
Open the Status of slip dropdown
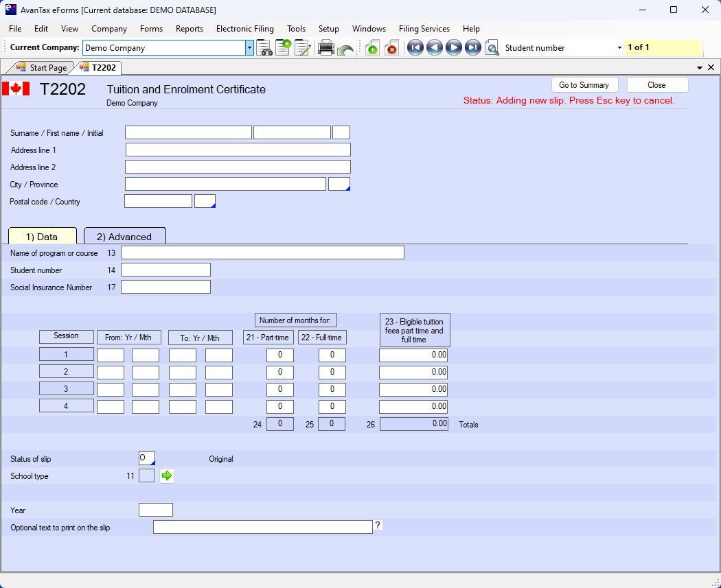click(x=147, y=458)
